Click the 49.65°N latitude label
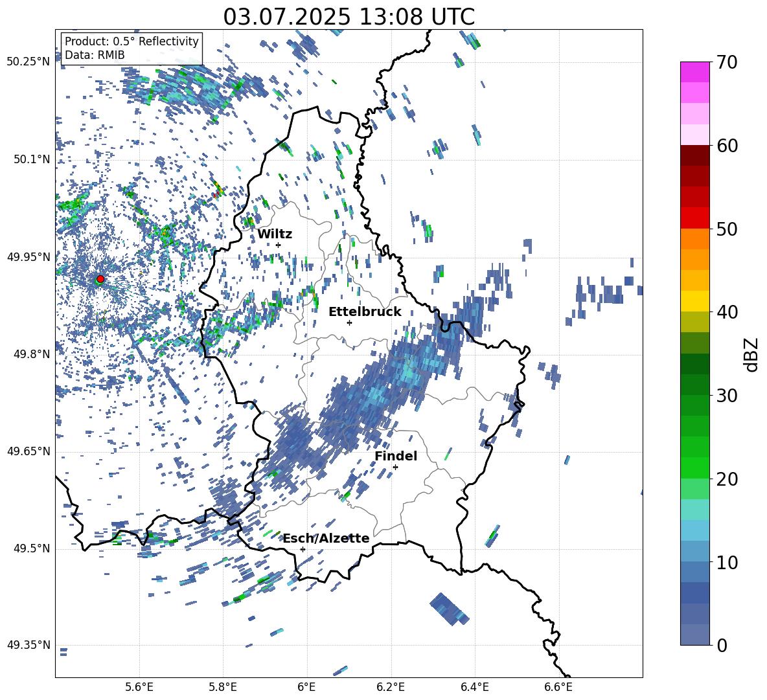767x700 pixels. [x=29, y=451]
